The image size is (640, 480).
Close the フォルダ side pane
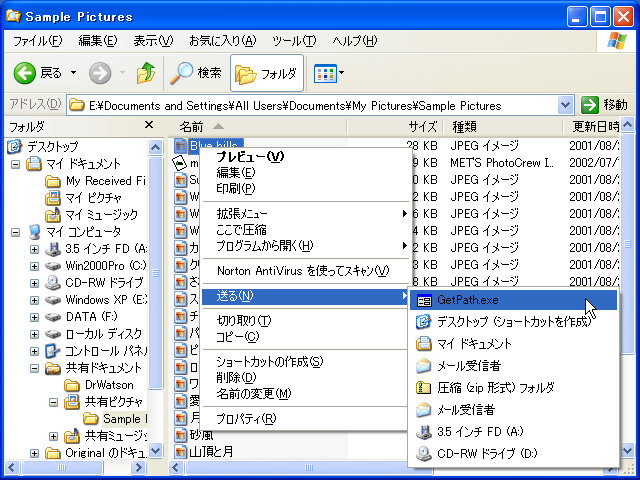click(149, 125)
